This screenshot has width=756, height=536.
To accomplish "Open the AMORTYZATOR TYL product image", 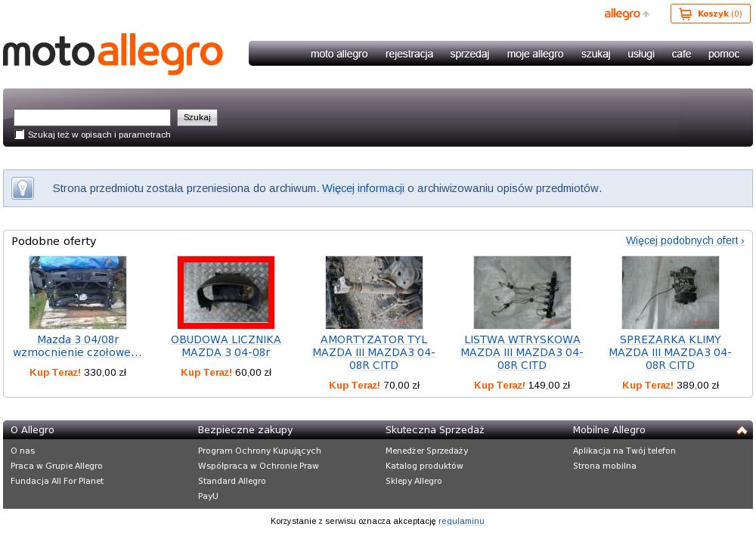I will [x=374, y=293].
